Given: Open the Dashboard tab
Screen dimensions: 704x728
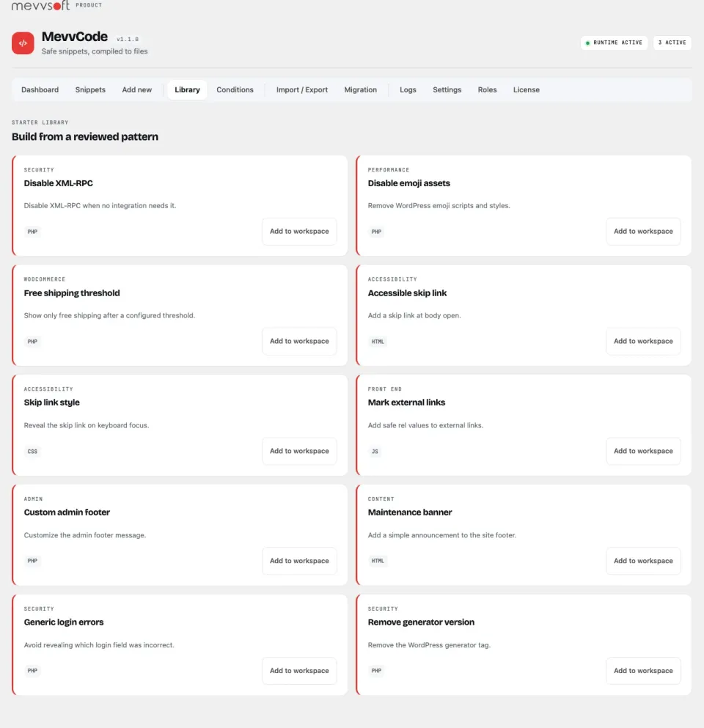Looking at the screenshot, I should 40,89.
